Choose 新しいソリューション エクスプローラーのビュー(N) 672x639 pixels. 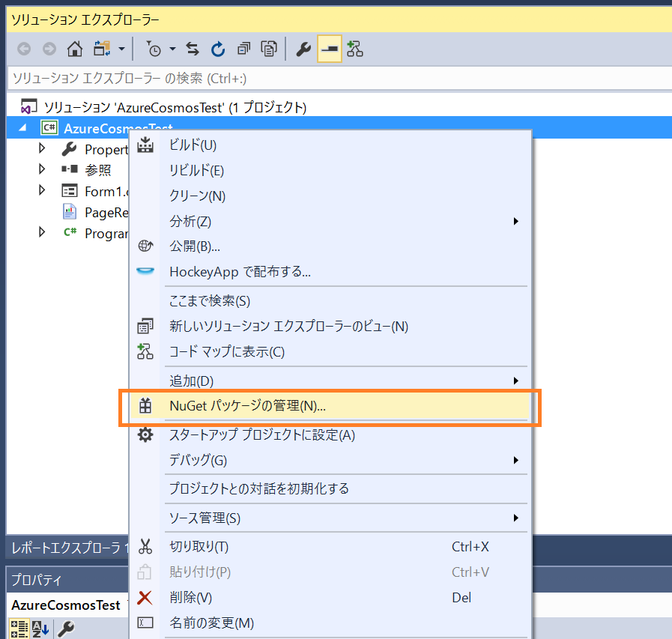(x=330, y=326)
